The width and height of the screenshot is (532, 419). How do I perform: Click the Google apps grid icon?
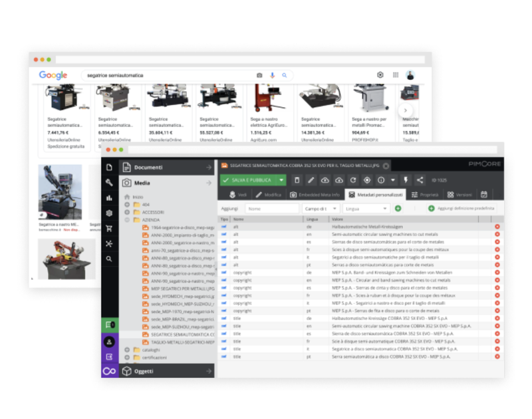click(396, 75)
